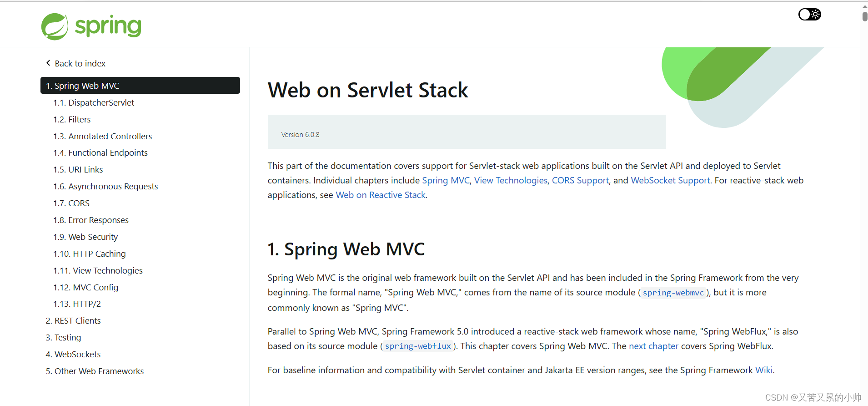Follow the Web on Reactive Stack link
Screen dimensions: 868x406
381,195
